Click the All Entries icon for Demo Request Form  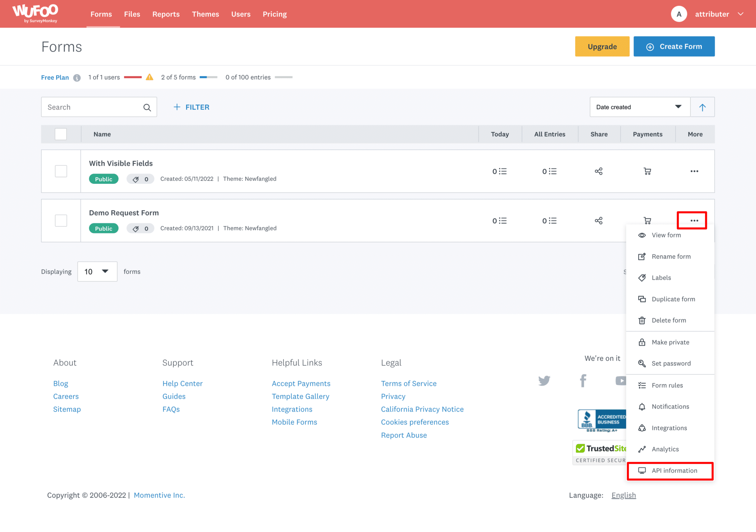tap(549, 220)
